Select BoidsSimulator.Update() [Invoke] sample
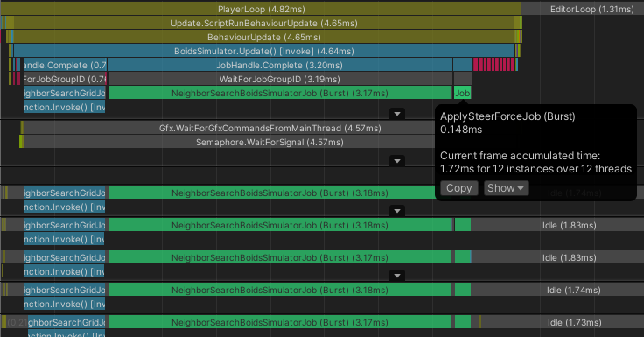This screenshot has width=644, height=337. point(264,51)
